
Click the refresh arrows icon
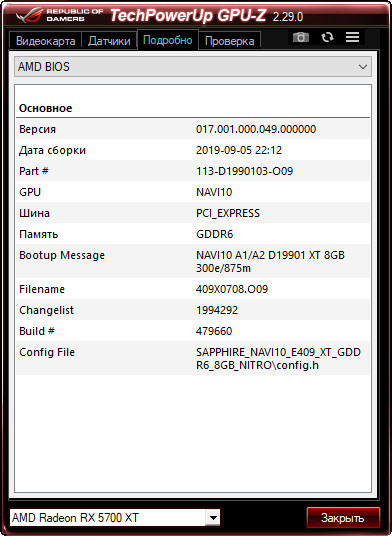327,37
